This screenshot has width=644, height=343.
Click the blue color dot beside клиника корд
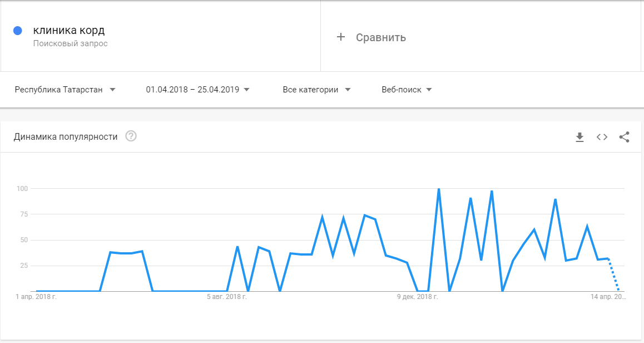(x=18, y=31)
